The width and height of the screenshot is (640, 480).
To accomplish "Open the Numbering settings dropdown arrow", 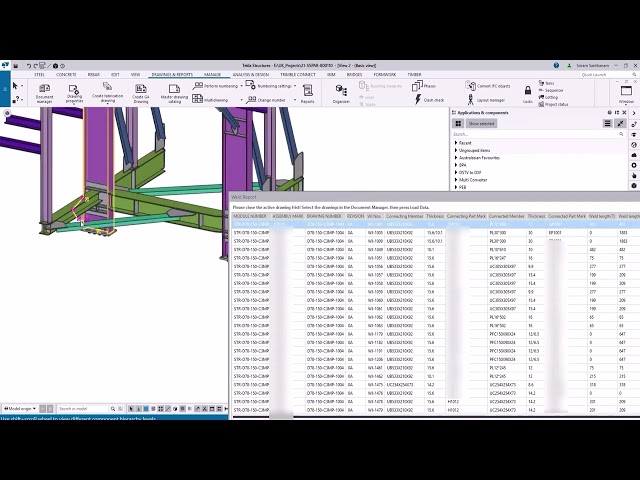I will pos(295,86).
